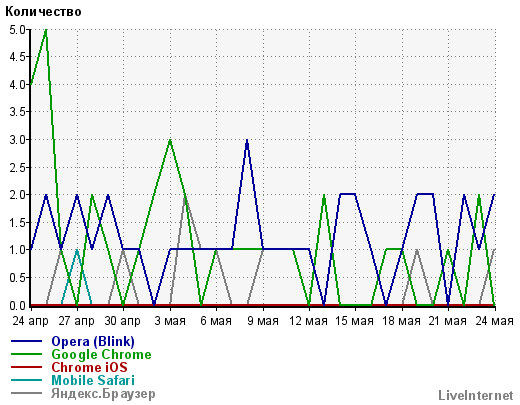Click the Google Chrome peak at 5.0
The height and width of the screenshot is (405, 520).
pyautogui.click(x=46, y=30)
